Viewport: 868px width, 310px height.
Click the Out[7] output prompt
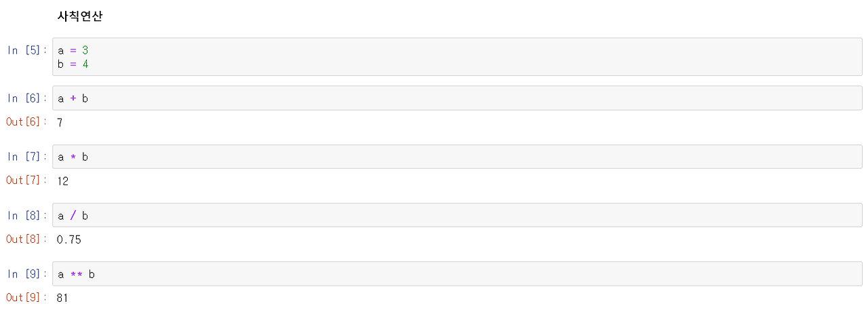pos(26,180)
